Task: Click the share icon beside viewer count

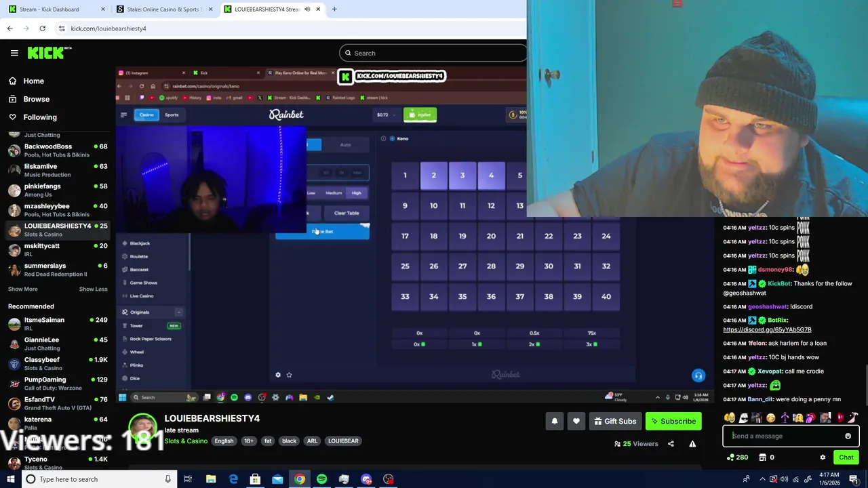Action: point(671,444)
